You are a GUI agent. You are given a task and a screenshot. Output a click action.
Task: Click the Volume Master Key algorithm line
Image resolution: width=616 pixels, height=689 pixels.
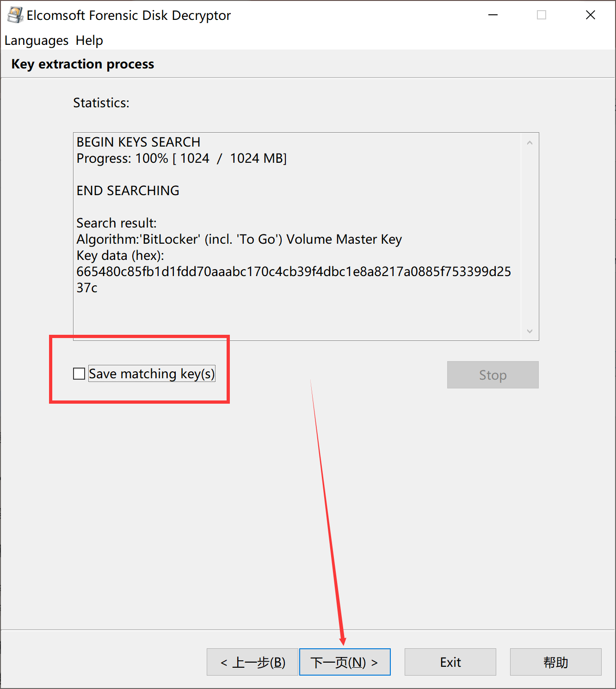pos(239,239)
